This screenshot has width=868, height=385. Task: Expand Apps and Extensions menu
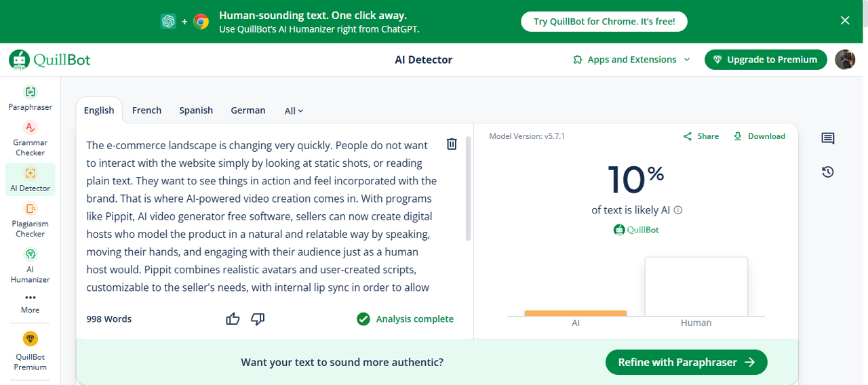click(631, 60)
